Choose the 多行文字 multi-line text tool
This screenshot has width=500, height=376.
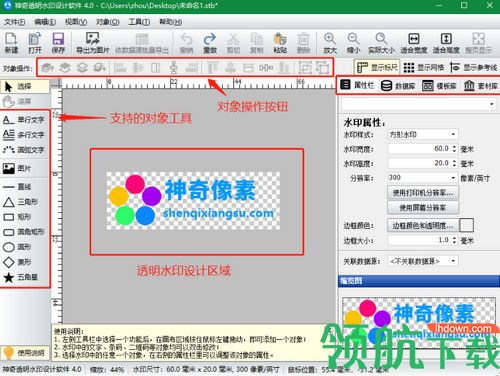24,135
